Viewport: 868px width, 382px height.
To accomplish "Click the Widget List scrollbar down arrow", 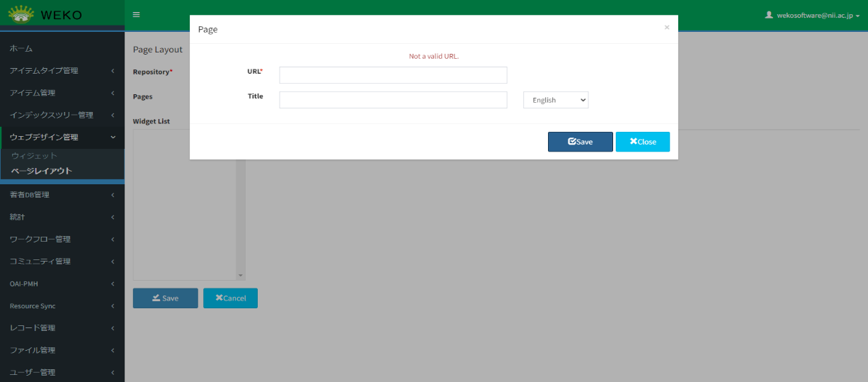I will pyautogui.click(x=241, y=275).
